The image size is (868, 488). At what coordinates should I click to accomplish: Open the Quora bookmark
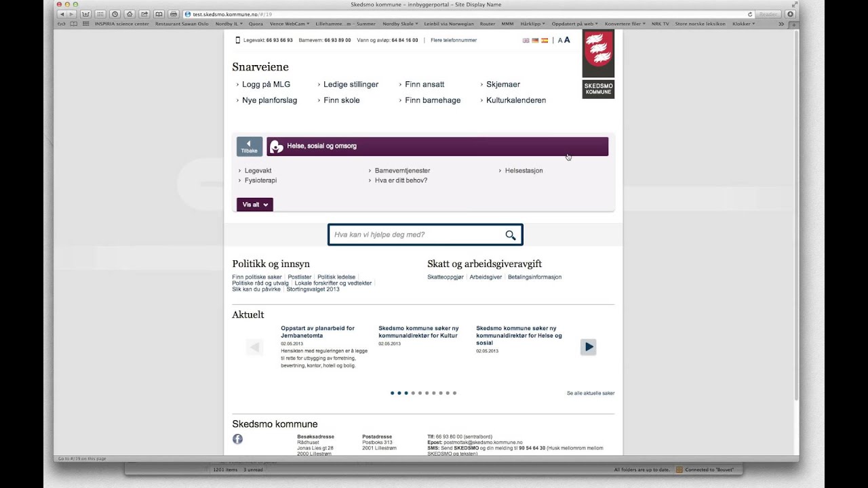point(256,24)
